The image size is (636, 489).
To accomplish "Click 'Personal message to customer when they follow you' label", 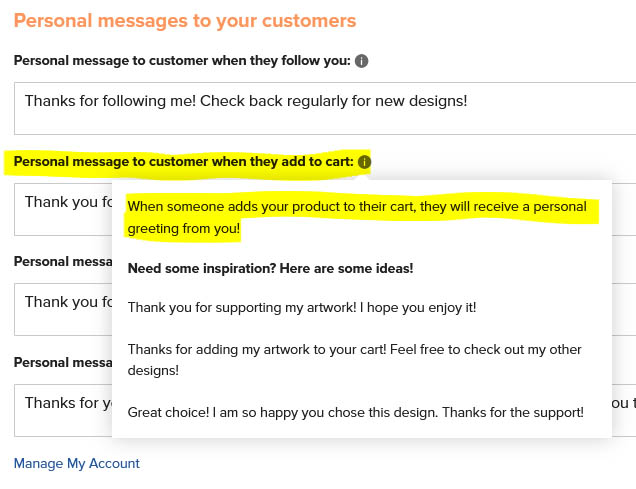I will pos(182,60).
